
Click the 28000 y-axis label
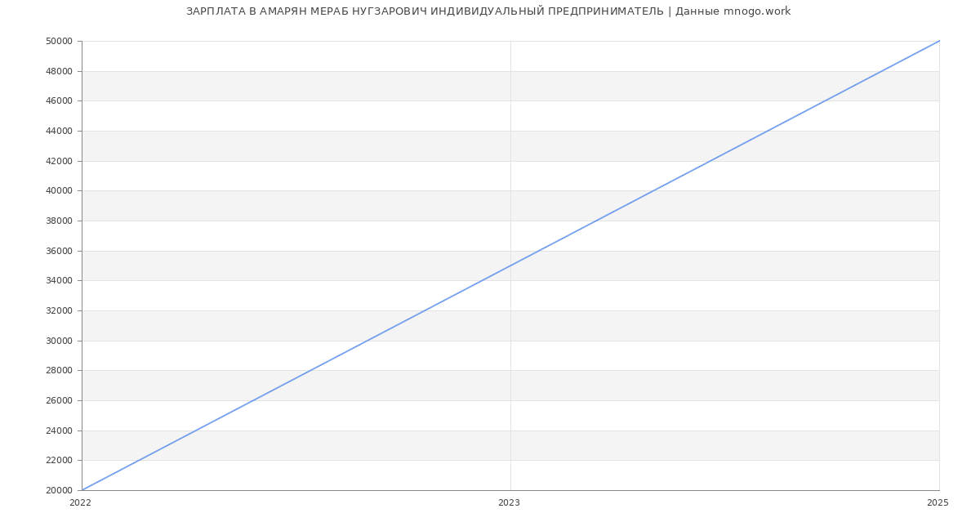coord(60,371)
